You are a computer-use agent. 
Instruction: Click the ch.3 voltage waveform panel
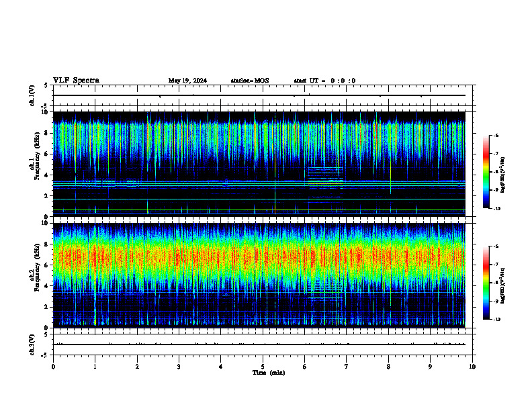click(263, 345)
